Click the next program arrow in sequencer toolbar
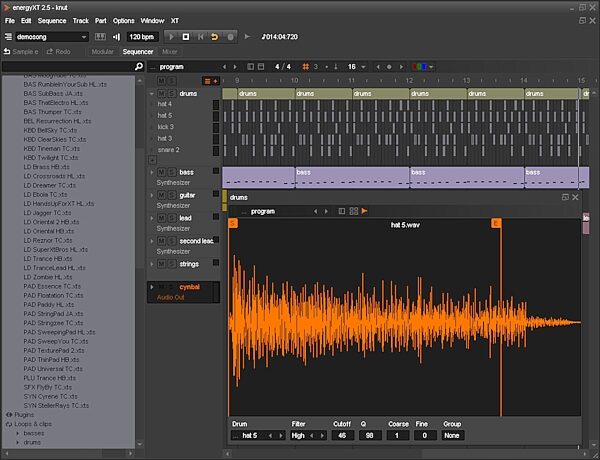This screenshot has height=460, width=600. click(235, 67)
